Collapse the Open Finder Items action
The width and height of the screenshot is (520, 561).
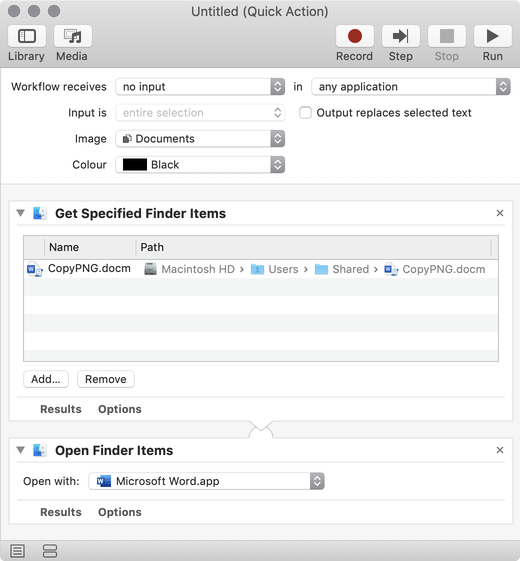[x=21, y=450]
